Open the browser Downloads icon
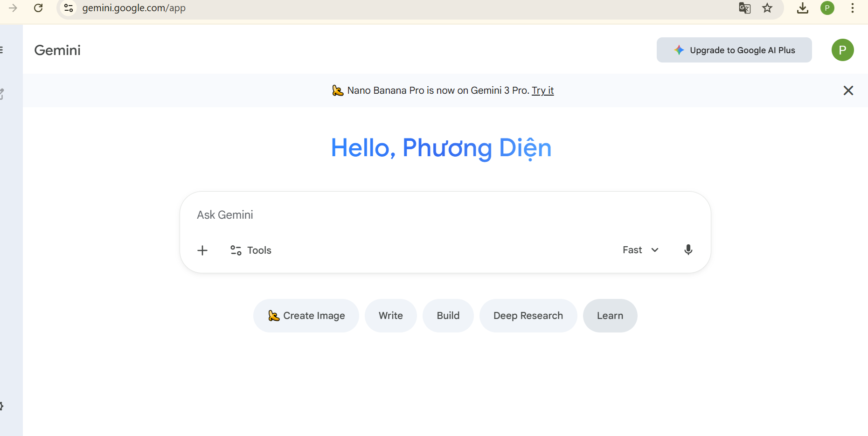Viewport: 868px width, 436px height. click(x=803, y=8)
